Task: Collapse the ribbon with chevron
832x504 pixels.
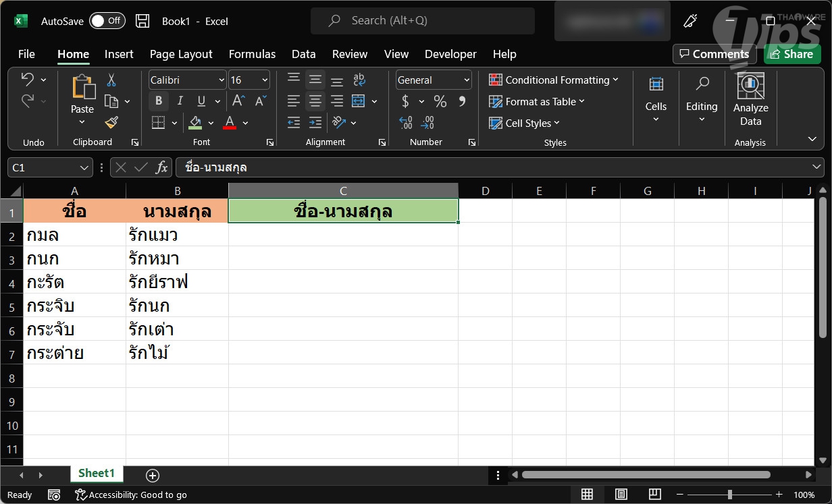Action: pyautogui.click(x=812, y=139)
